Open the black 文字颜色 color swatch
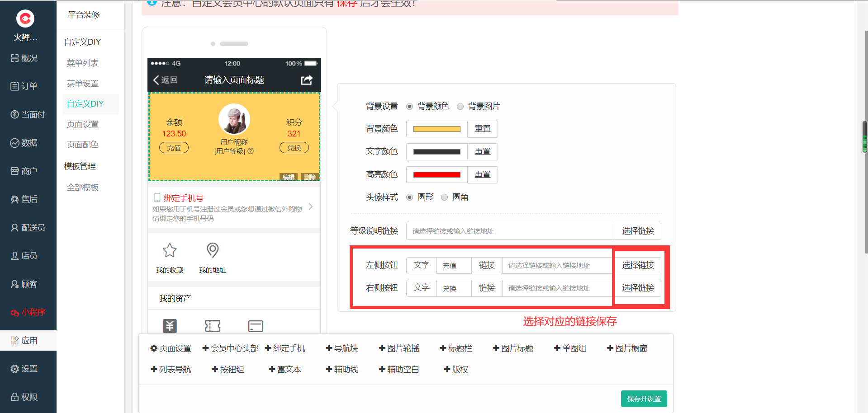Viewport: 868px width, 413px height. point(437,152)
